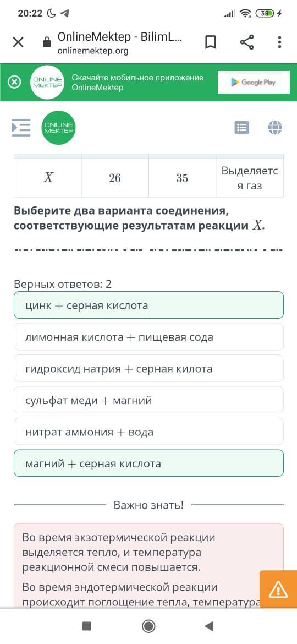
Task: Open browser three-dot overflow menu
Action: click(279, 42)
